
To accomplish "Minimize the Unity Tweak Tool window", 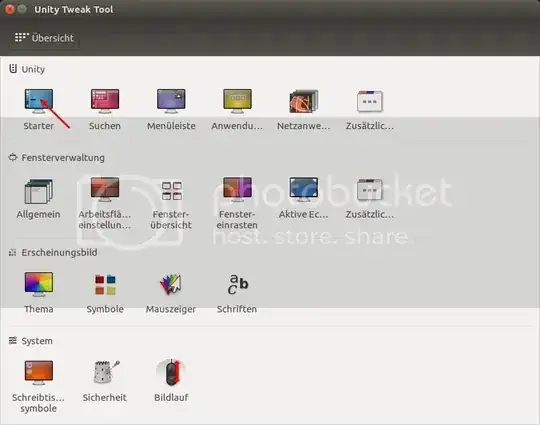I will tap(22, 9).
